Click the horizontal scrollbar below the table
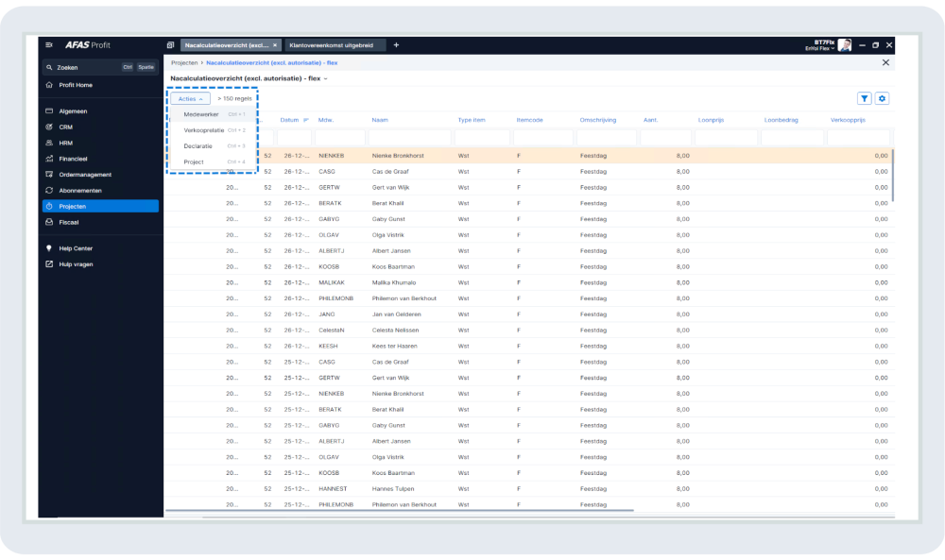 point(400,511)
